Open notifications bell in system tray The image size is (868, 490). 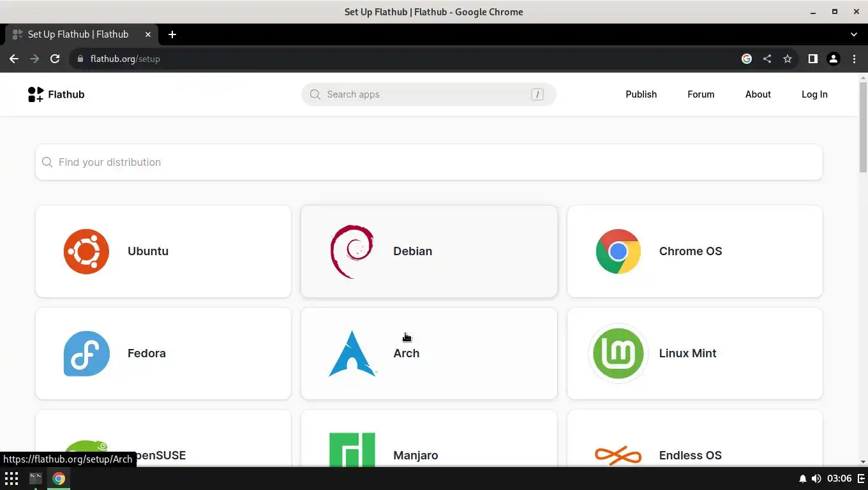pyautogui.click(x=803, y=479)
